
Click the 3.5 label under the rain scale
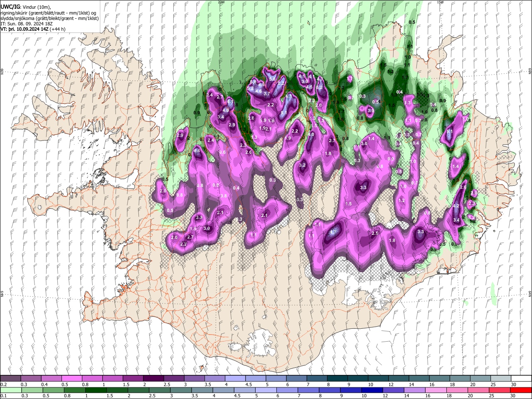(x=195, y=396)
